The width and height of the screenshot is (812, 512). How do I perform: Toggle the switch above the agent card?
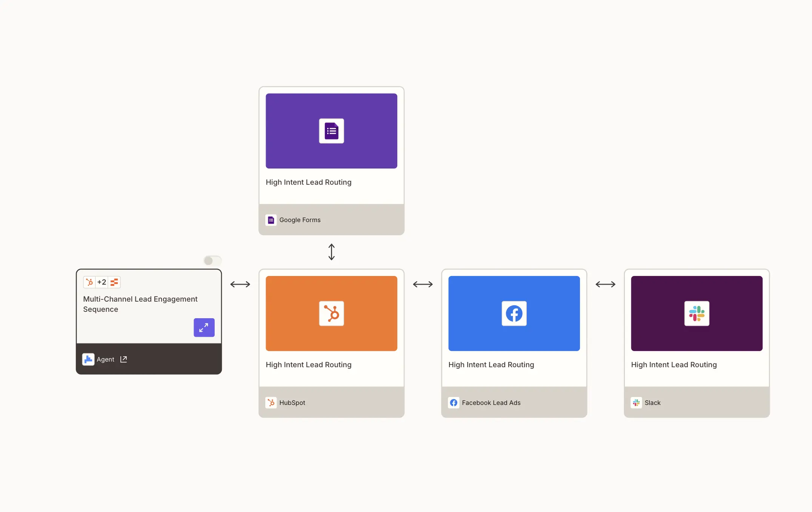click(212, 261)
